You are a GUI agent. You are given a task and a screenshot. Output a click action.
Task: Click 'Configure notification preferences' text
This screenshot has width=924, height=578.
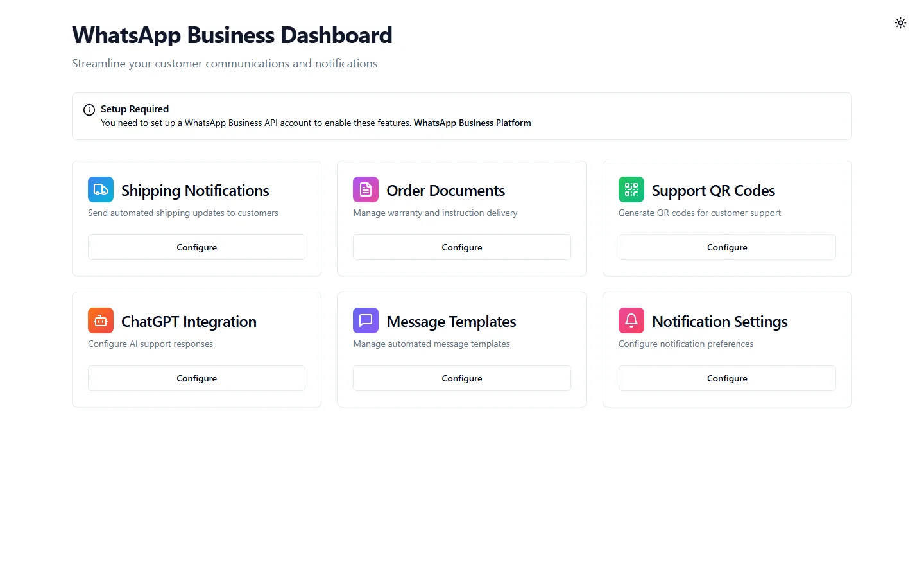pos(686,344)
